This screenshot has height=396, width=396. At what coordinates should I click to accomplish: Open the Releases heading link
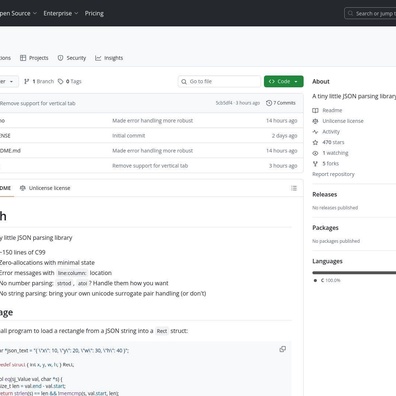[325, 194]
